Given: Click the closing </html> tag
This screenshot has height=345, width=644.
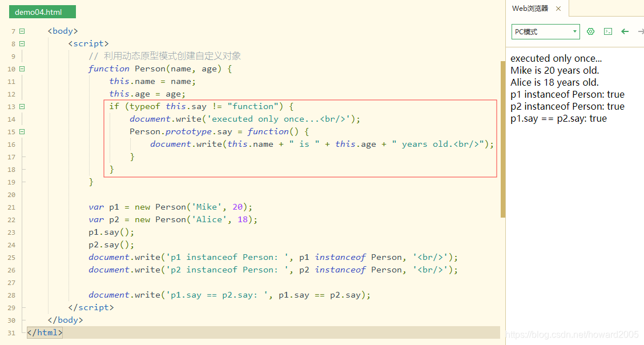Looking at the screenshot, I should click(x=45, y=332).
